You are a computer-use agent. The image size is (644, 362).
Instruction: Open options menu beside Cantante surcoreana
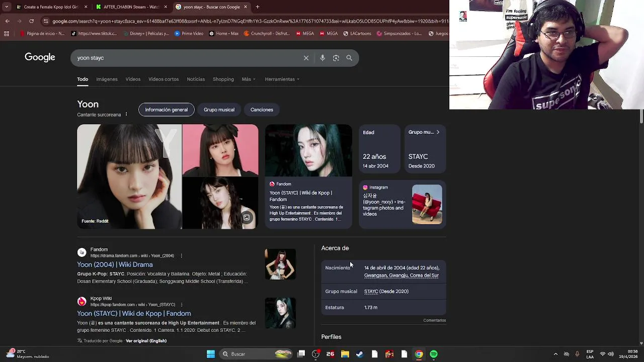coord(126,114)
